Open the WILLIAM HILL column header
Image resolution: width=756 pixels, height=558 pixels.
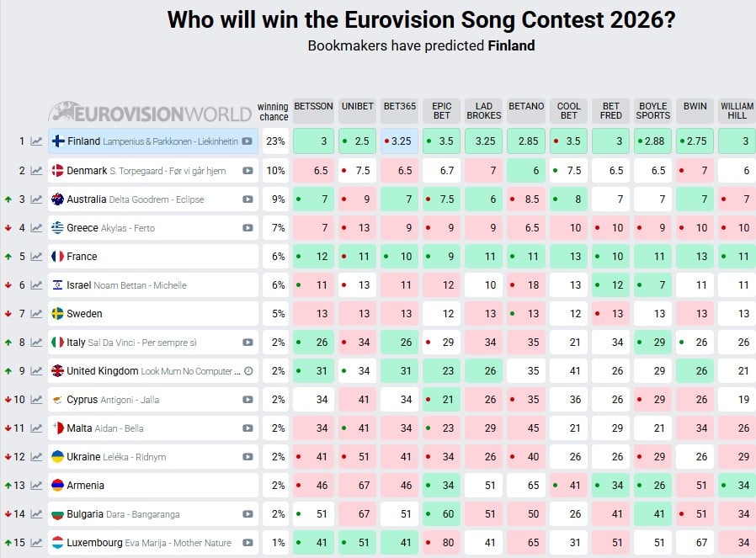[x=736, y=107]
